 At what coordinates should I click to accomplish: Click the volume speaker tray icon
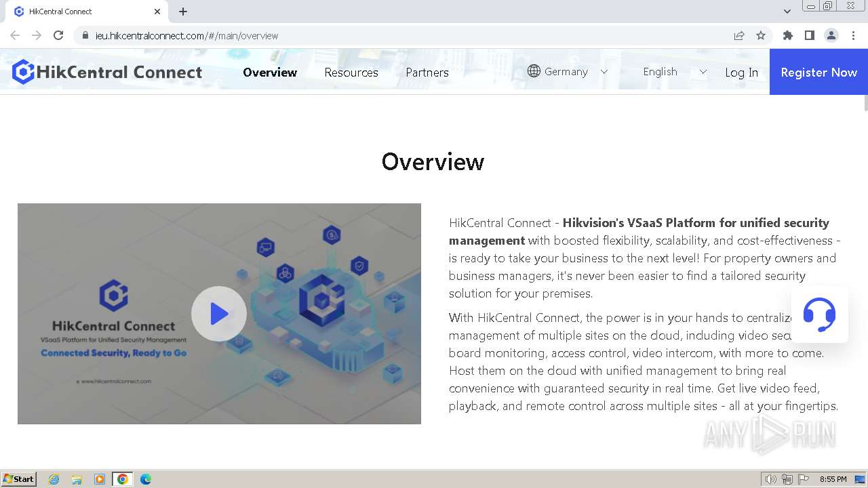click(x=770, y=479)
